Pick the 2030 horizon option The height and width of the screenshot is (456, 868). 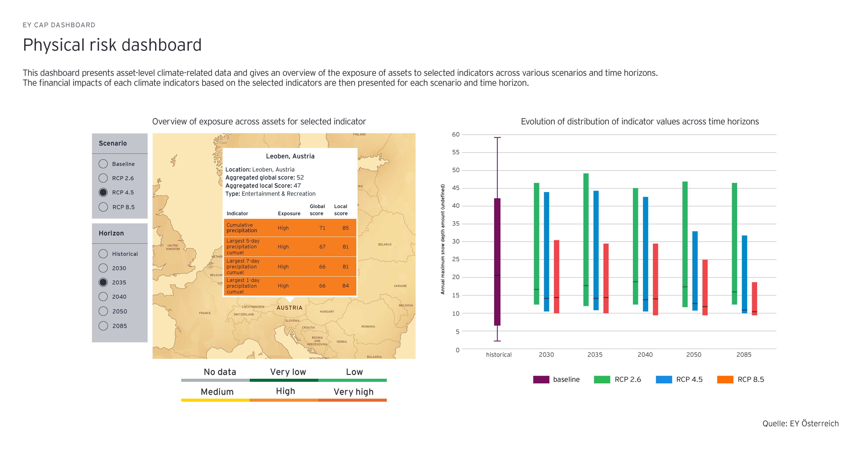tap(103, 268)
